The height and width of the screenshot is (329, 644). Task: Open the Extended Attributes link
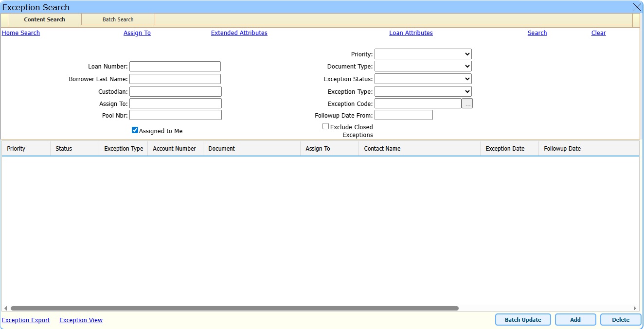(239, 33)
